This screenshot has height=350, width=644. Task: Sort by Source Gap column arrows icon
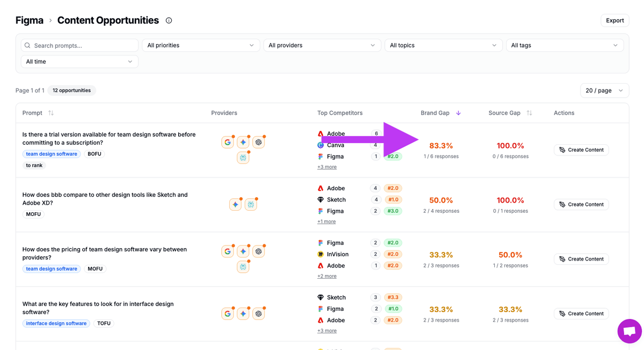(x=529, y=113)
